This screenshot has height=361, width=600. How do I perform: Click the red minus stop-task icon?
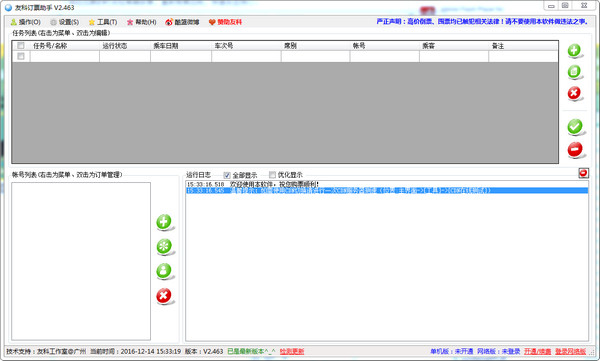click(575, 150)
